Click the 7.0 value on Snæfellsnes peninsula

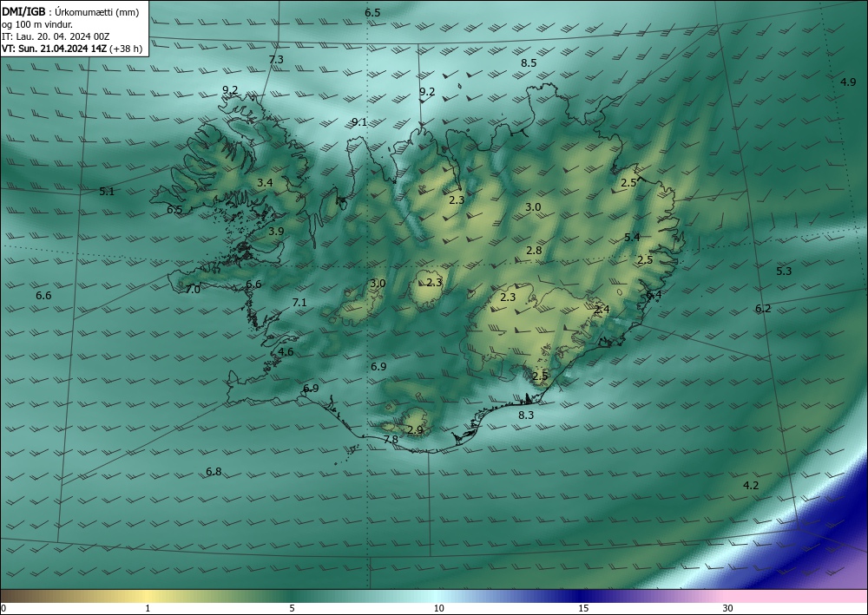193,289
